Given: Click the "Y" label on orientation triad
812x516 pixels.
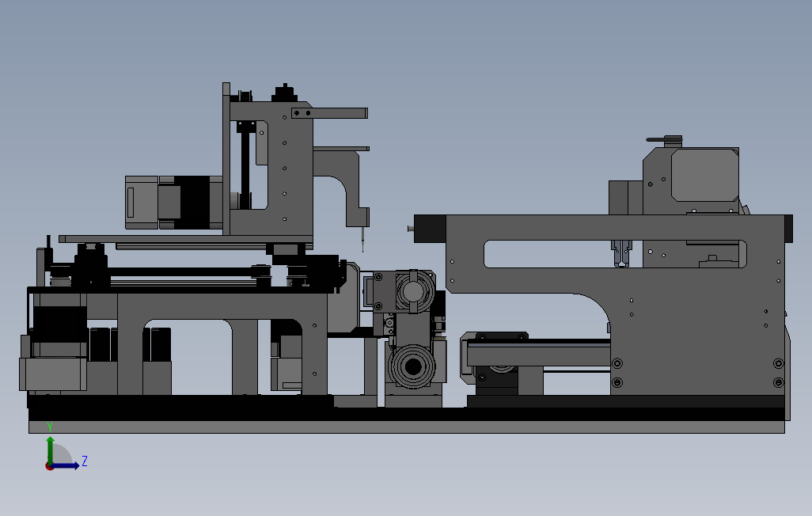Looking at the screenshot, I should click(50, 427).
